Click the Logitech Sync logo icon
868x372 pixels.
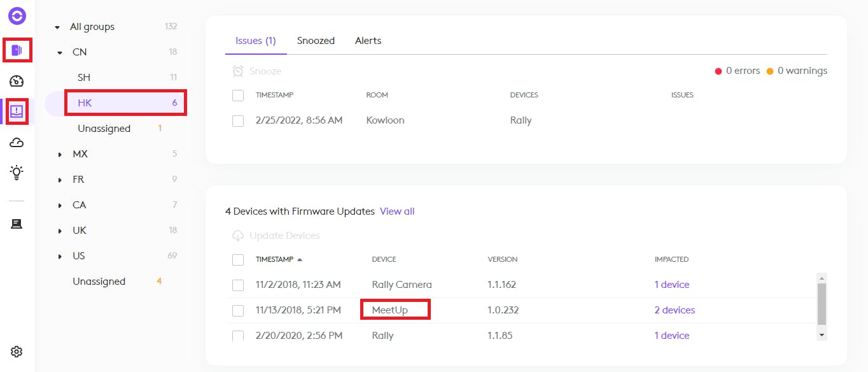click(x=17, y=16)
